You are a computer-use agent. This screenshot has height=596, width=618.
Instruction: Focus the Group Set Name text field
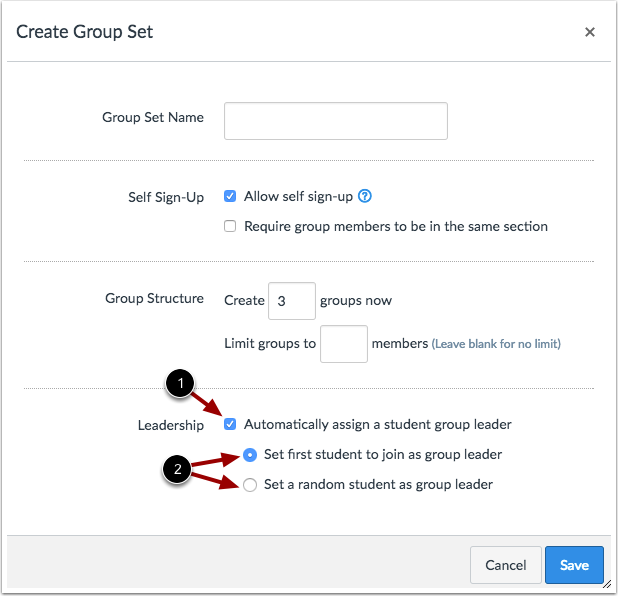[x=336, y=121]
